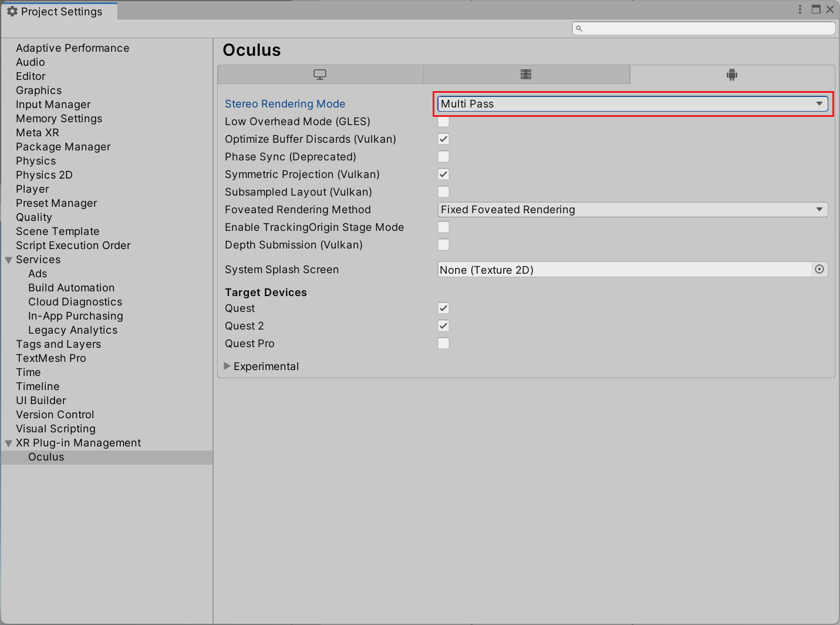
Task: Open In-App Purchasing settings
Action: pyautogui.click(x=76, y=316)
